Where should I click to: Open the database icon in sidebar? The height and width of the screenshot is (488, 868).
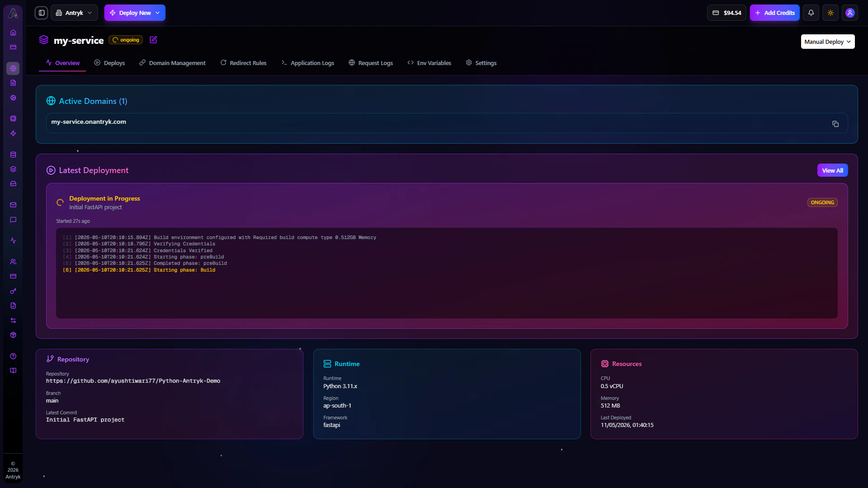pyautogui.click(x=13, y=155)
